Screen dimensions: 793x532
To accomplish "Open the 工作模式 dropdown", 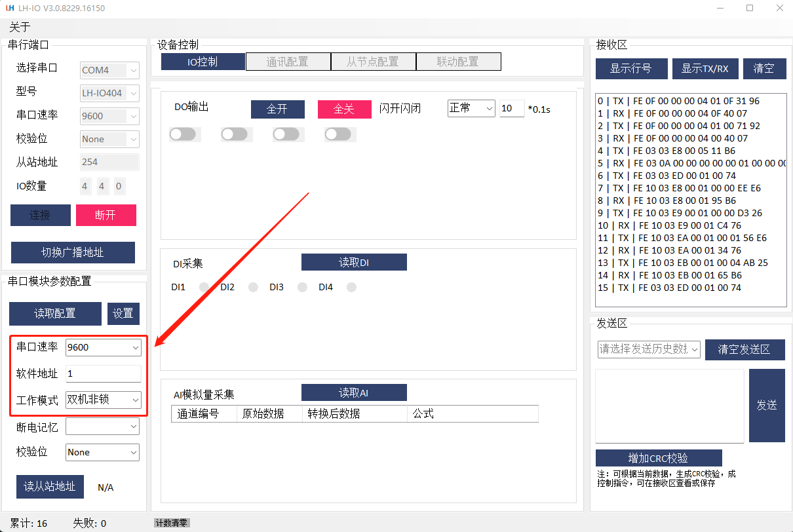I will tap(104, 400).
